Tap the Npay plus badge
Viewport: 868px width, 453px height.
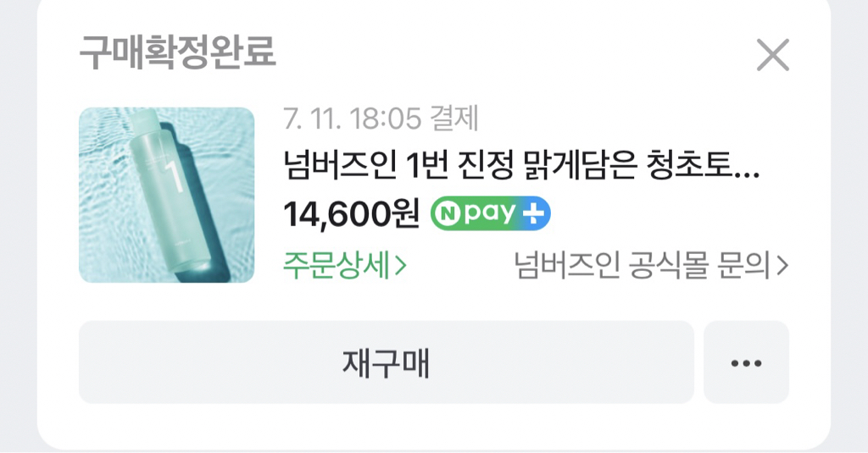491,213
